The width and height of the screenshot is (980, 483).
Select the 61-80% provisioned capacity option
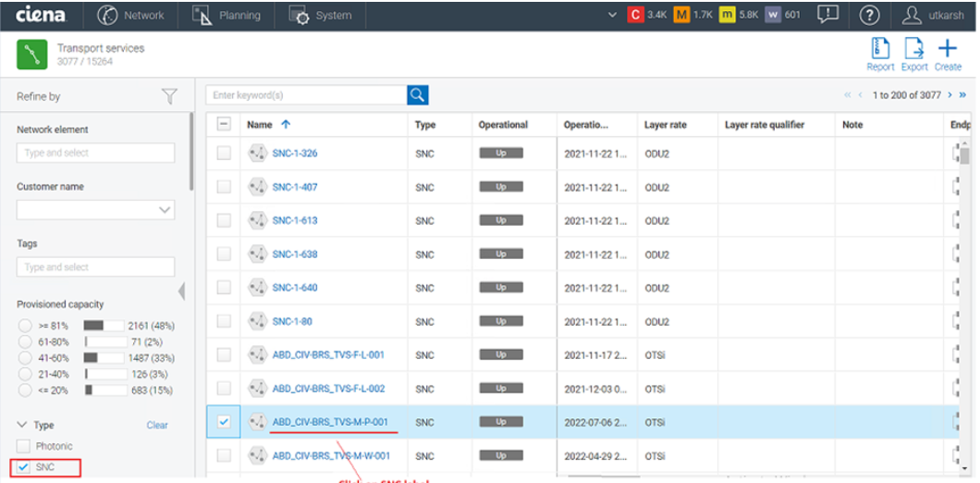(25, 342)
